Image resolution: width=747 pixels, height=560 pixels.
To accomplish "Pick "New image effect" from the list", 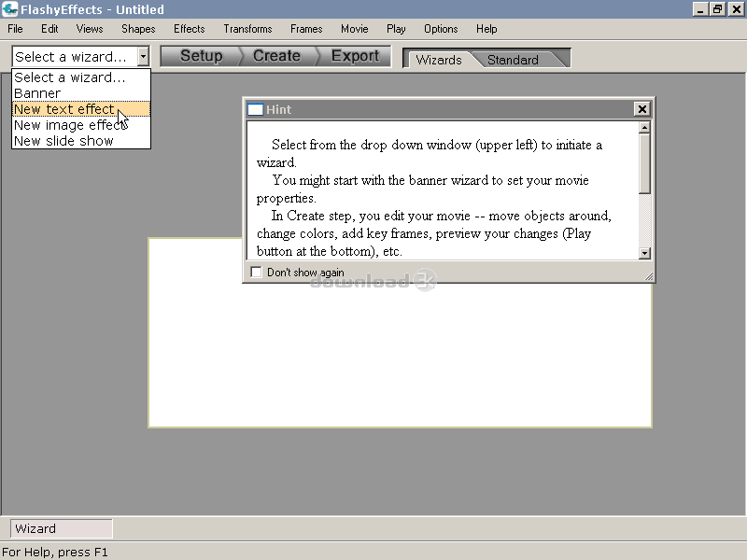I will pos(65,125).
